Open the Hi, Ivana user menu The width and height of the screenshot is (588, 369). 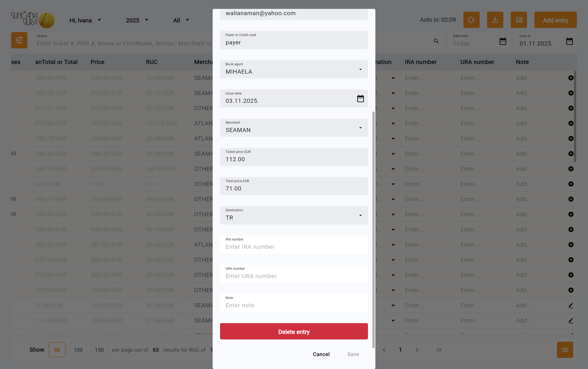point(85,20)
